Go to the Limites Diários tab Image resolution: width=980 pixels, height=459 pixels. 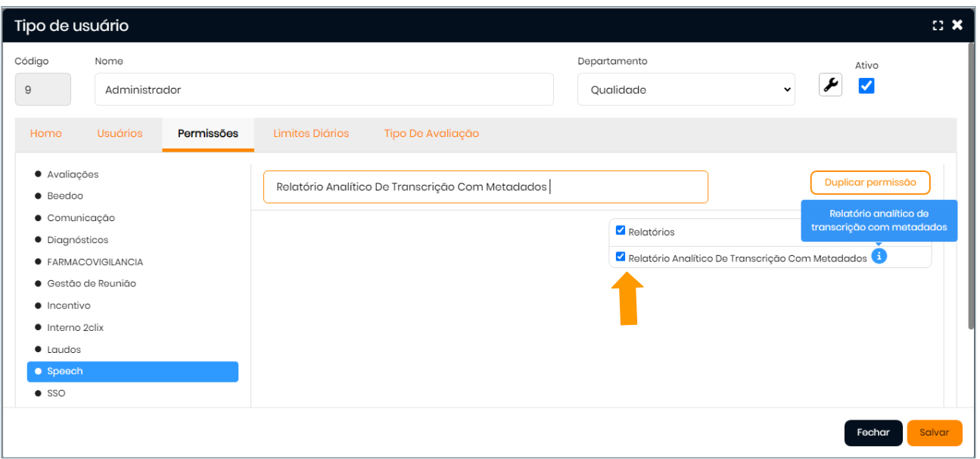[x=311, y=133]
